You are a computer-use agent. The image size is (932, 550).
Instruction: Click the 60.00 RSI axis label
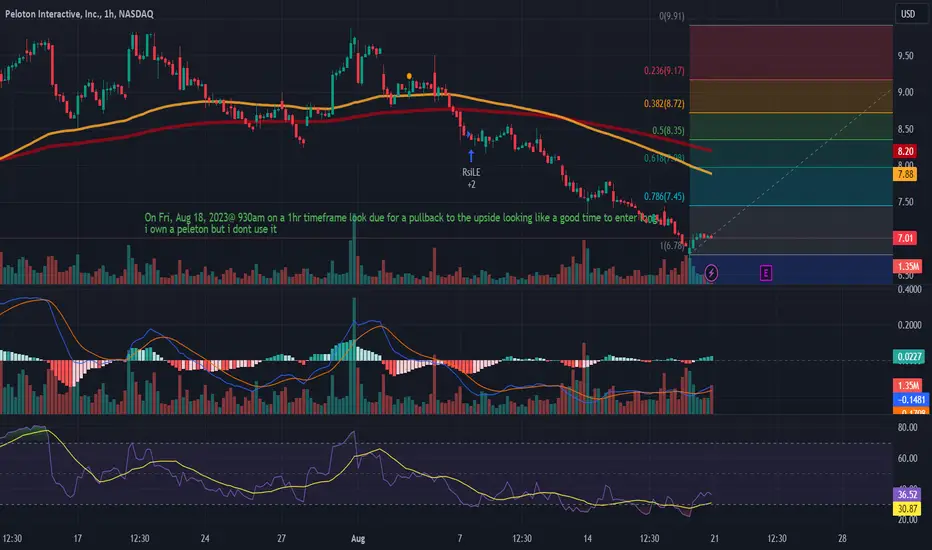[907, 458]
